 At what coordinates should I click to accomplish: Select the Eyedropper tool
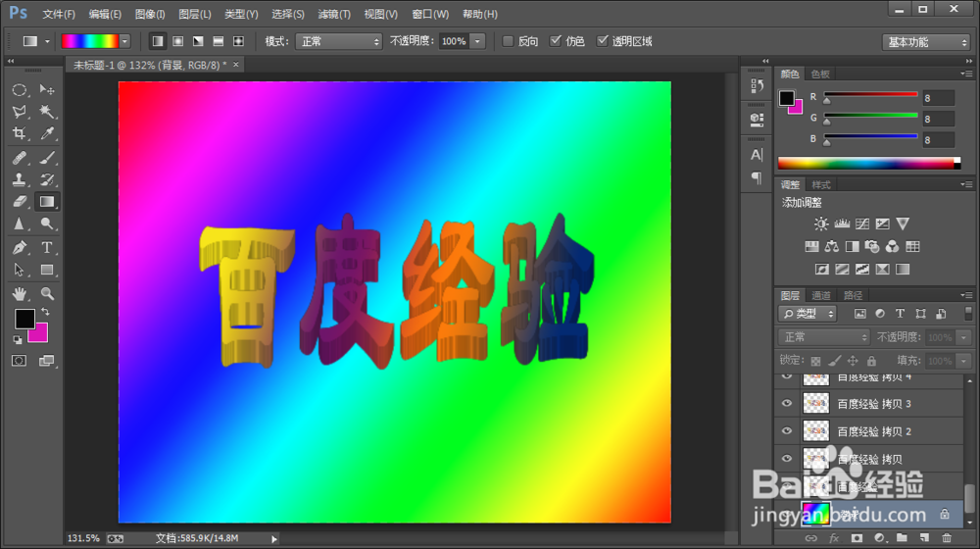(x=47, y=133)
